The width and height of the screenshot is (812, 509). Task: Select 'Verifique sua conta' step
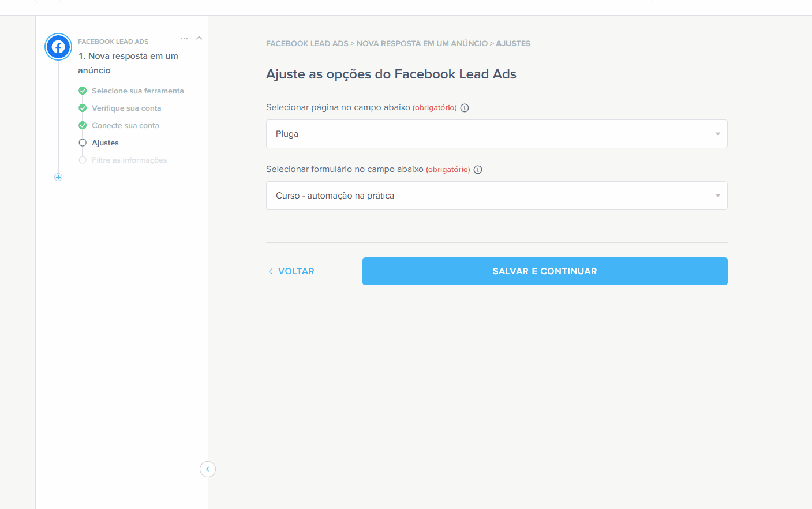coord(126,108)
